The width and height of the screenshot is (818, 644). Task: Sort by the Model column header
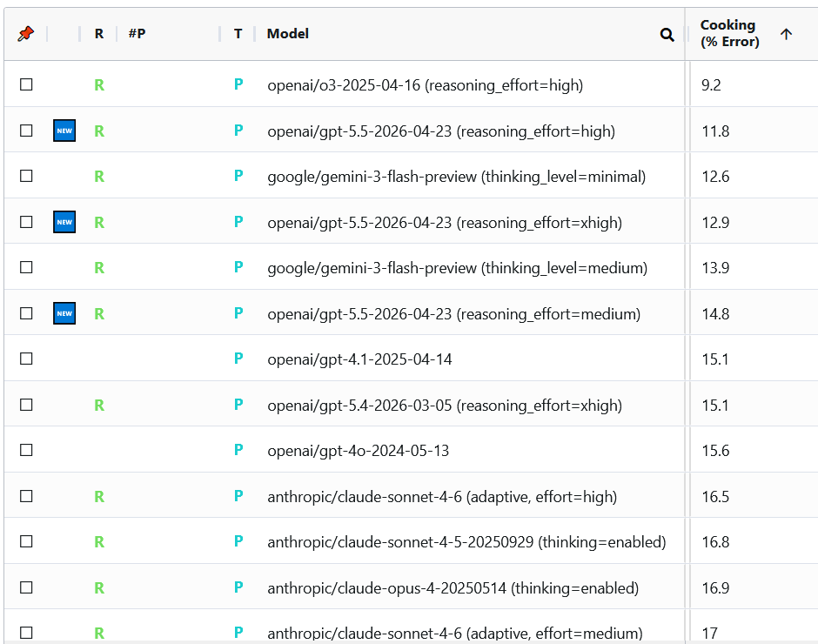click(288, 34)
